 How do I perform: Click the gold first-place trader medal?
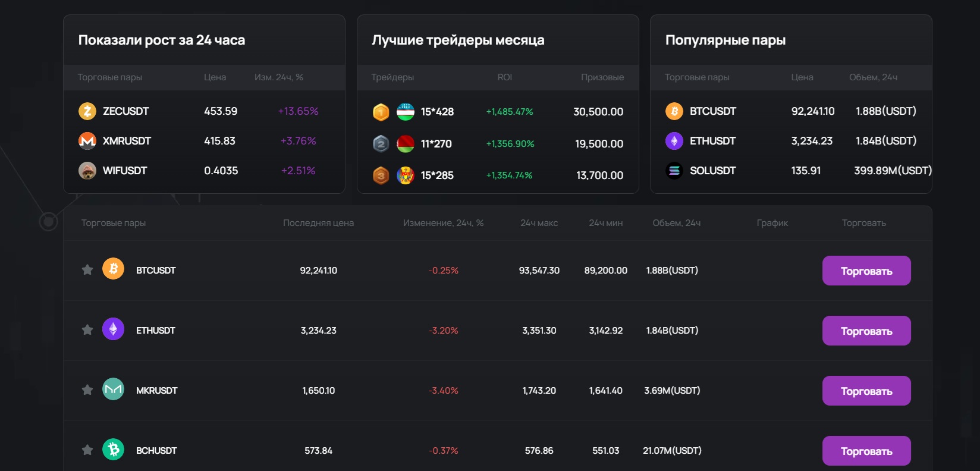click(x=381, y=112)
